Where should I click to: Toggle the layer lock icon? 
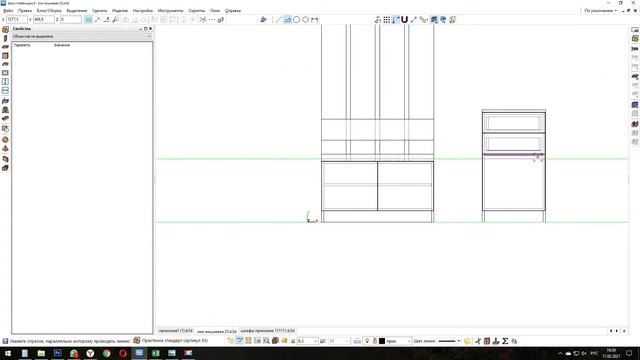(375, 341)
